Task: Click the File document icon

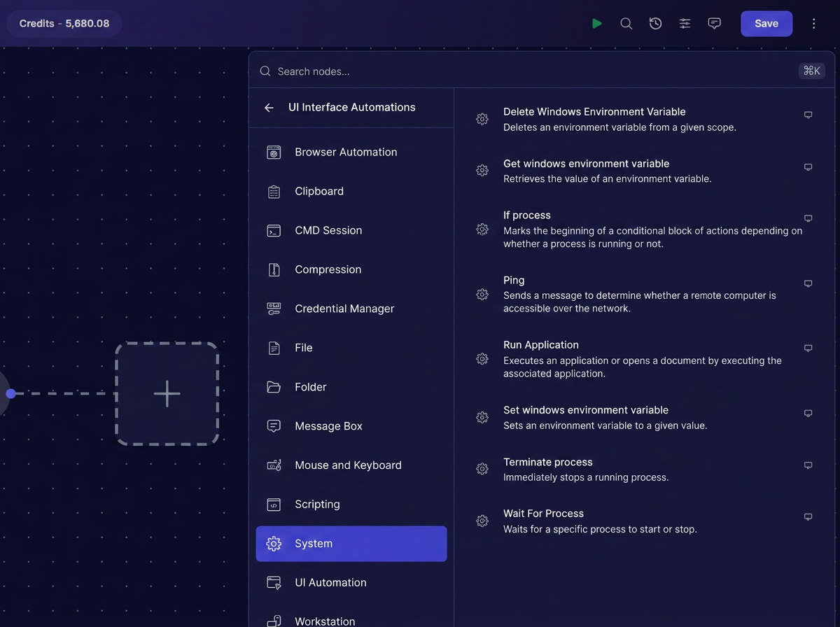Action: click(274, 348)
